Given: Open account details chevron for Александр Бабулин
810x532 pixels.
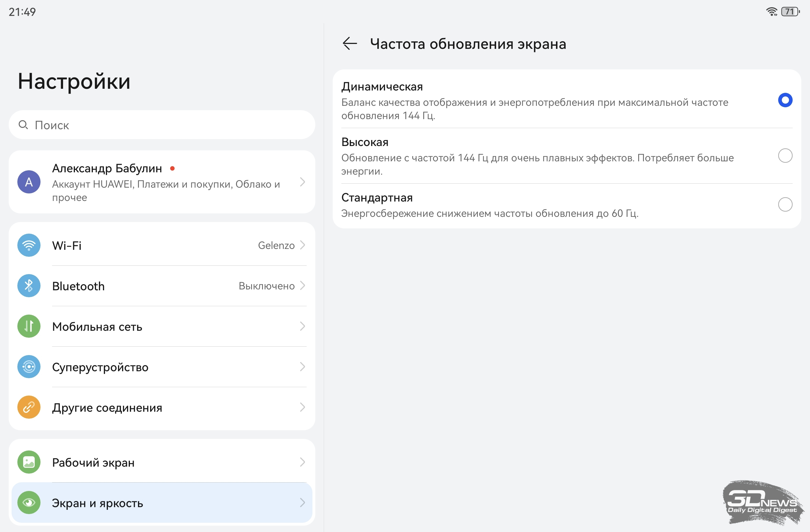Looking at the screenshot, I should 302,182.
